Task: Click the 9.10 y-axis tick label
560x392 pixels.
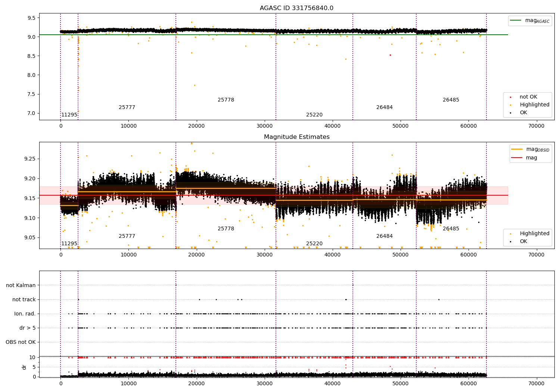Action: (30, 218)
